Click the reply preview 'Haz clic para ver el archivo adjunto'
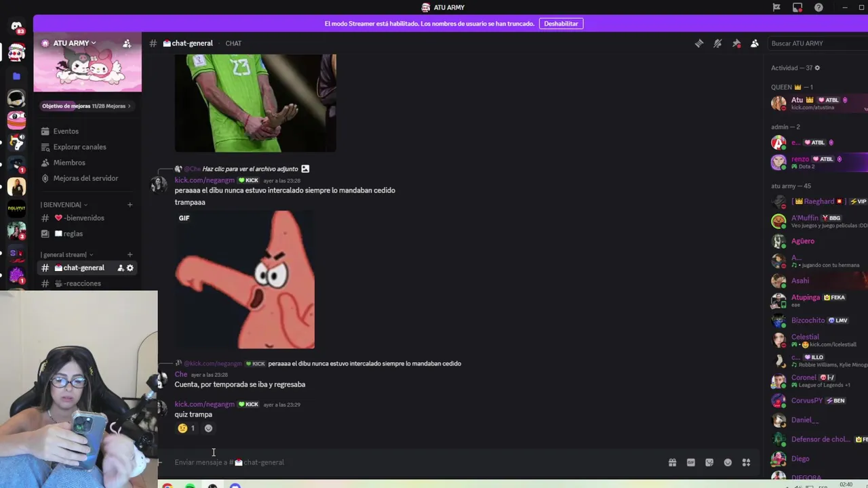The height and width of the screenshot is (488, 868). tap(250, 169)
